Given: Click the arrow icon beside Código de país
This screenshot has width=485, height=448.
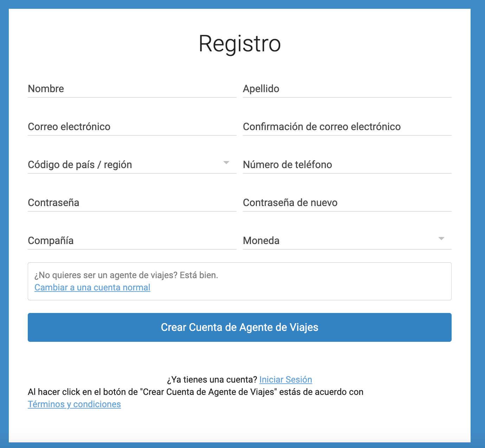Looking at the screenshot, I should [226, 163].
